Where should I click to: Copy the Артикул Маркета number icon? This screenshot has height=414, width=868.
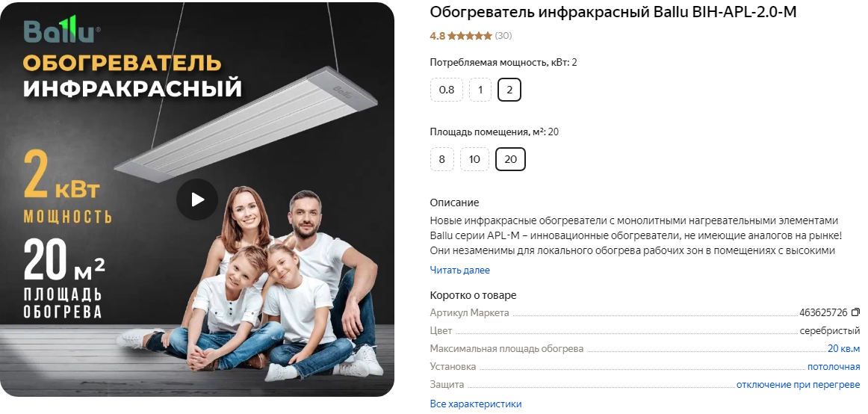[856, 312]
